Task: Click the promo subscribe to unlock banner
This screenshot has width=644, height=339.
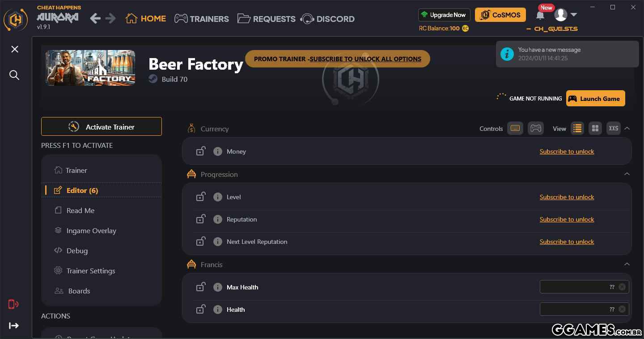Action: pos(338,59)
